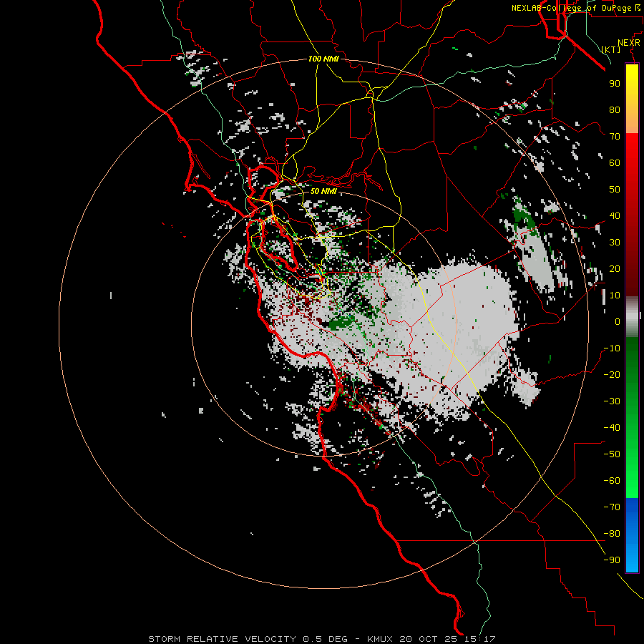Click the "STORM RELATIVE VELOCITY" product title

pos(222,639)
